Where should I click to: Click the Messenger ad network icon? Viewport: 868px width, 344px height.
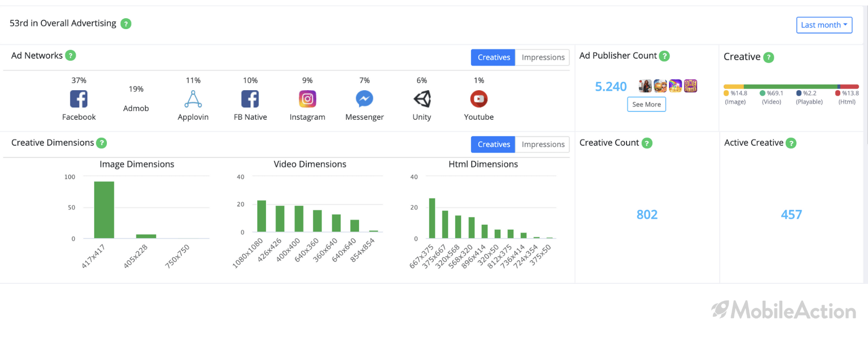pos(365,99)
